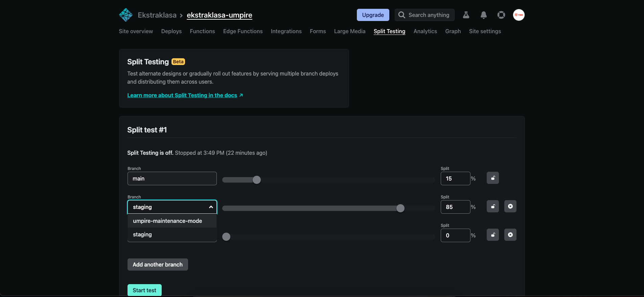Open the Forms tab
This screenshot has width=644, height=297.
318,31
